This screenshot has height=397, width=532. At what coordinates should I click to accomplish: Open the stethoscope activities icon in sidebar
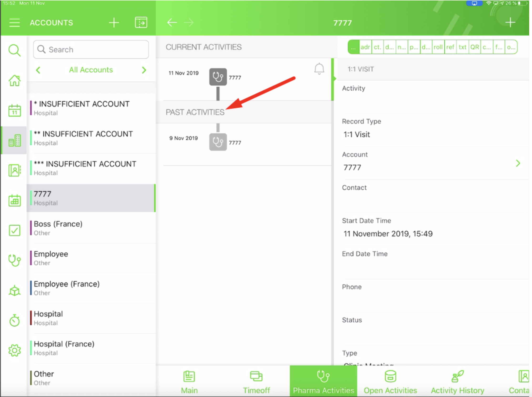point(15,261)
